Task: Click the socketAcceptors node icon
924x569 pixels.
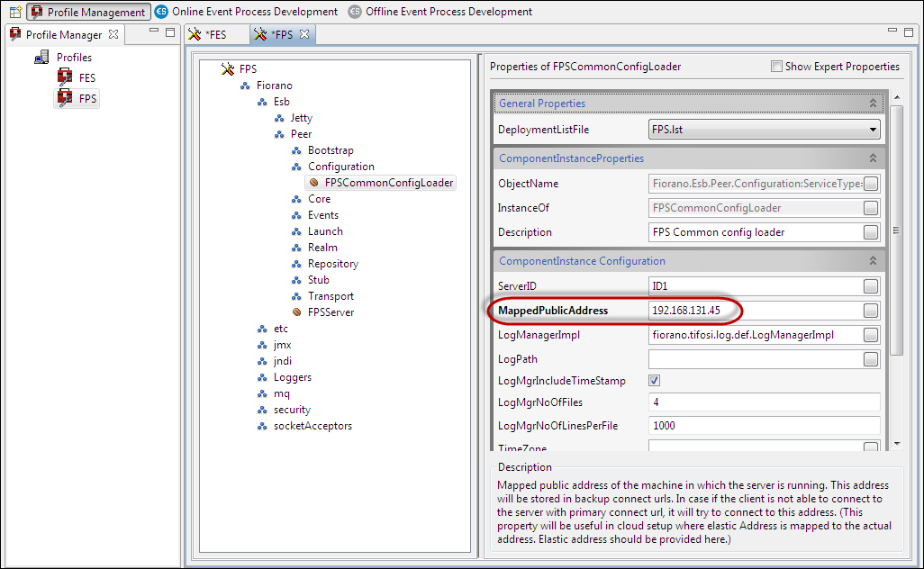Action: [x=262, y=426]
